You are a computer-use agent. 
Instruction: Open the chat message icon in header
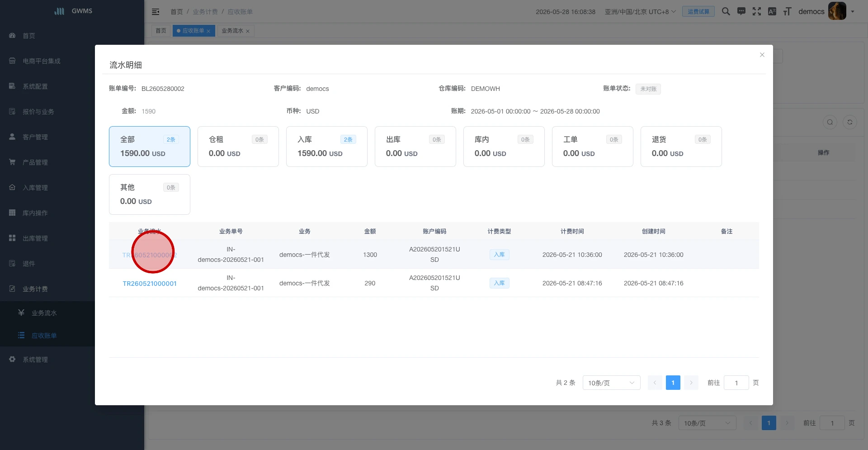pyautogui.click(x=741, y=11)
